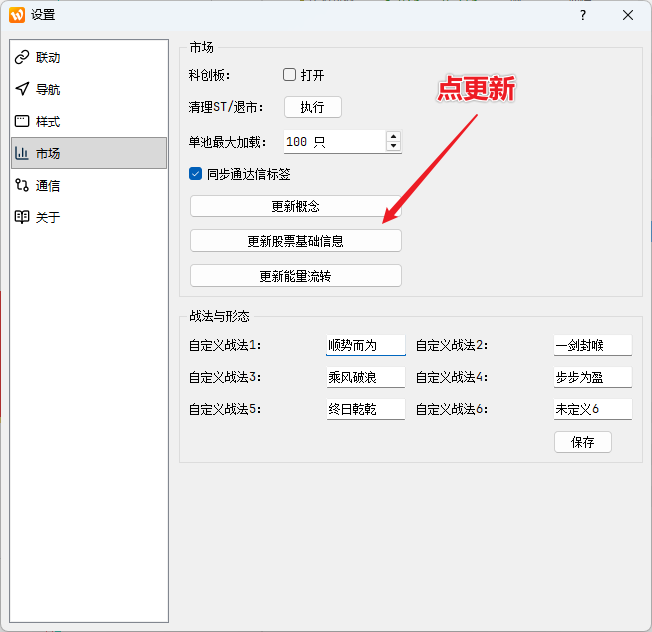
Task: Click the 清理ST/退市: label
Action: coord(226,107)
